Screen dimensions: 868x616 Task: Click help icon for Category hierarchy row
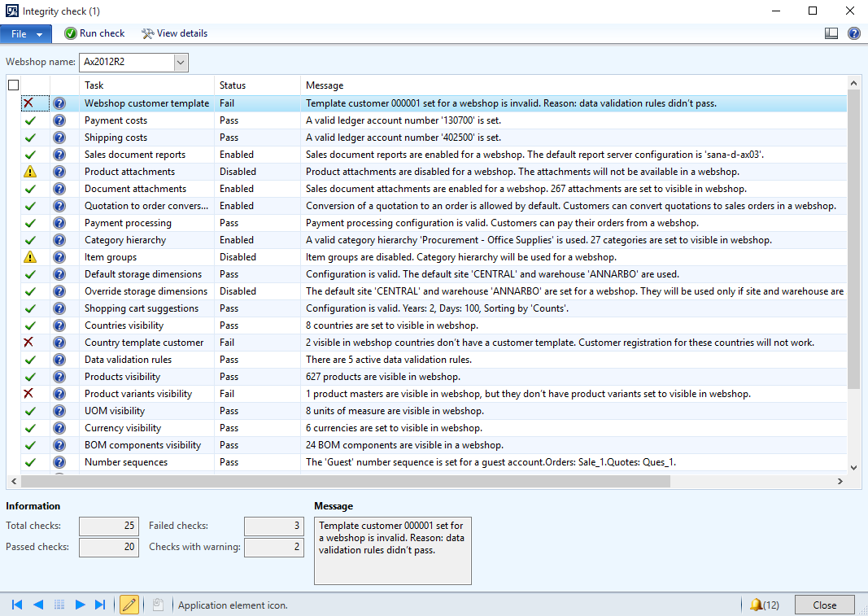tap(59, 240)
